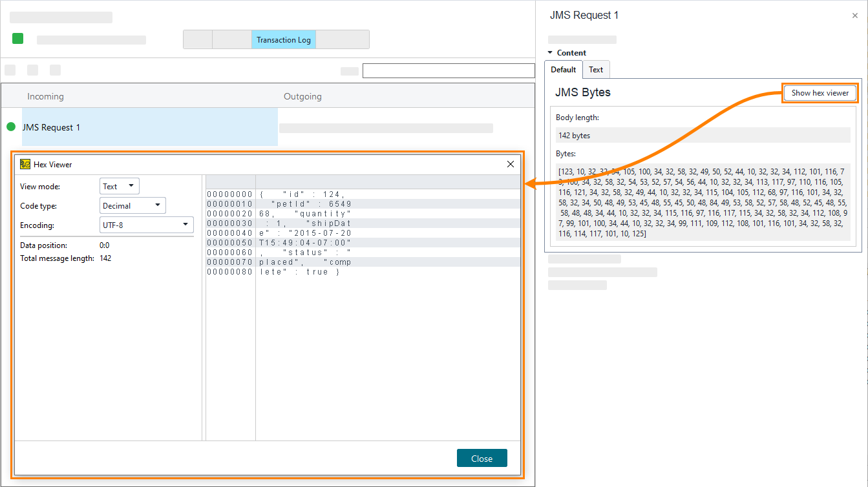This screenshot has height=487, width=868.
Task: Open the Encoding UTF-8 dropdown
Action: (x=146, y=225)
